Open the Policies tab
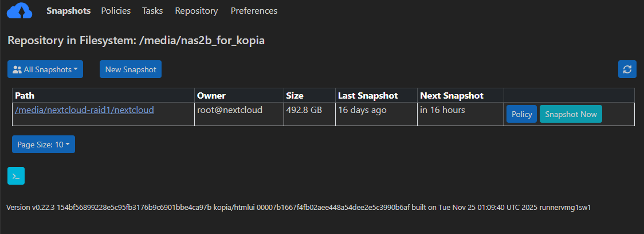This screenshot has height=234, width=644. (116, 11)
